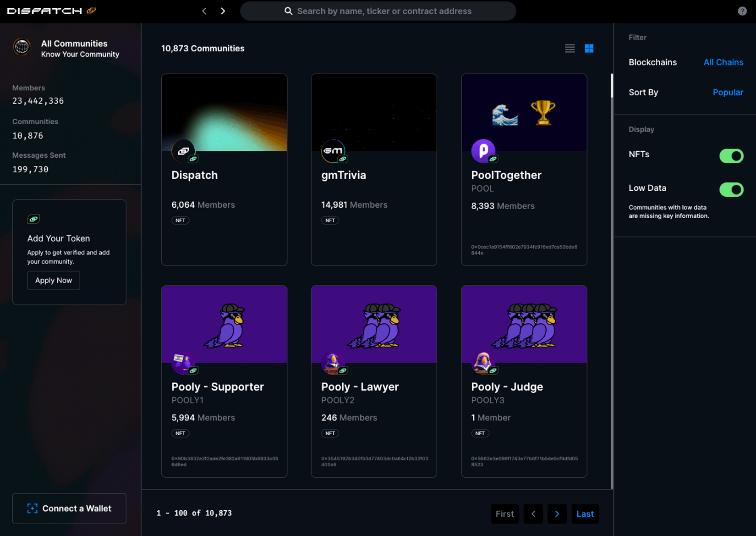Image resolution: width=756 pixels, height=536 pixels.
Task: Click Pooly - Judge avatar icon
Action: pos(483,363)
